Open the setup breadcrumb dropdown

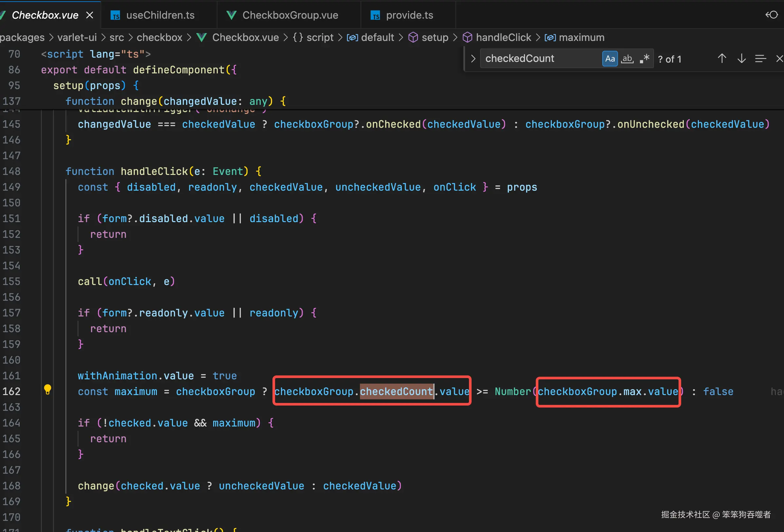[x=435, y=37]
